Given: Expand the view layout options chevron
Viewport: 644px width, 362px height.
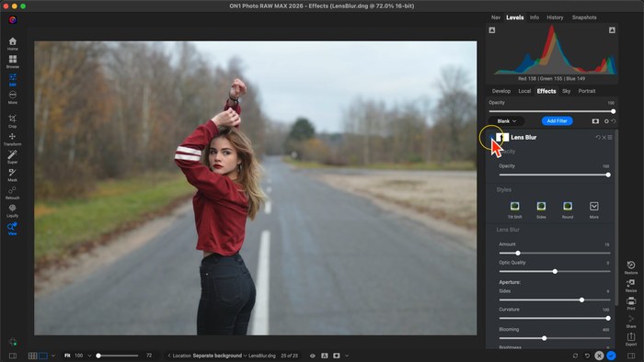Looking at the screenshot, I should click(x=53, y=356).
